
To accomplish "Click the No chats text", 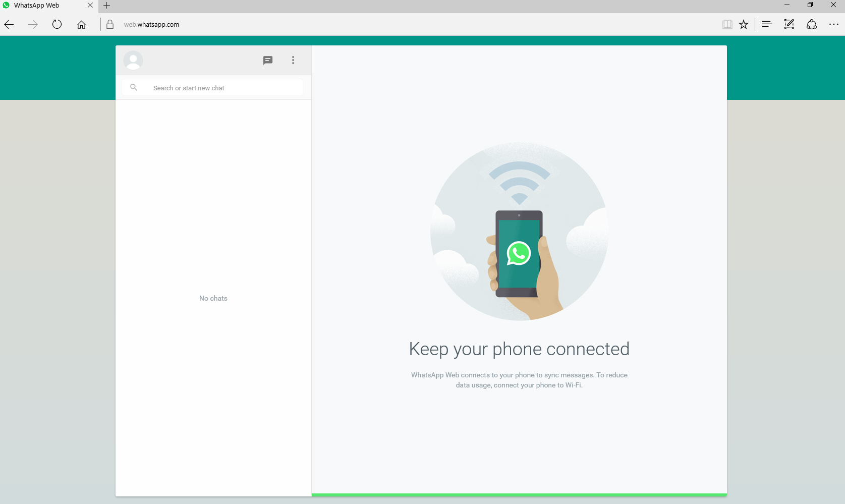I will 213,298.
